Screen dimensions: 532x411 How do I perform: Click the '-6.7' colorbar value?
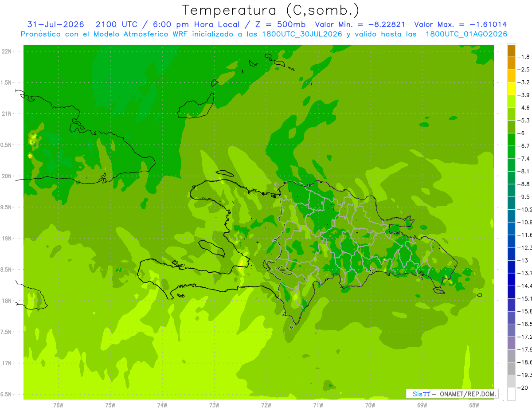[524, 145]
